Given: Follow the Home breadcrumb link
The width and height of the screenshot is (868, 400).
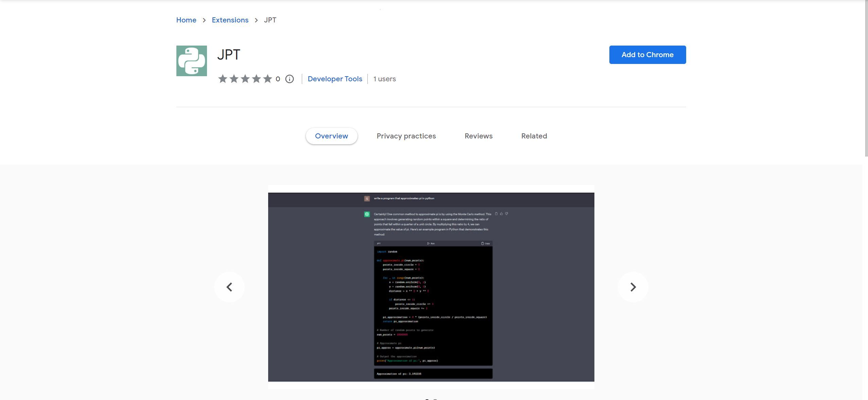Looking at the screenshot, I should point(186,20).
